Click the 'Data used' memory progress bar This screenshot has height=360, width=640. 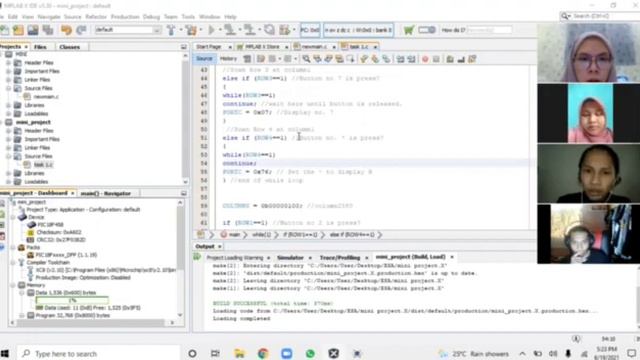click(x=72, y=300)
